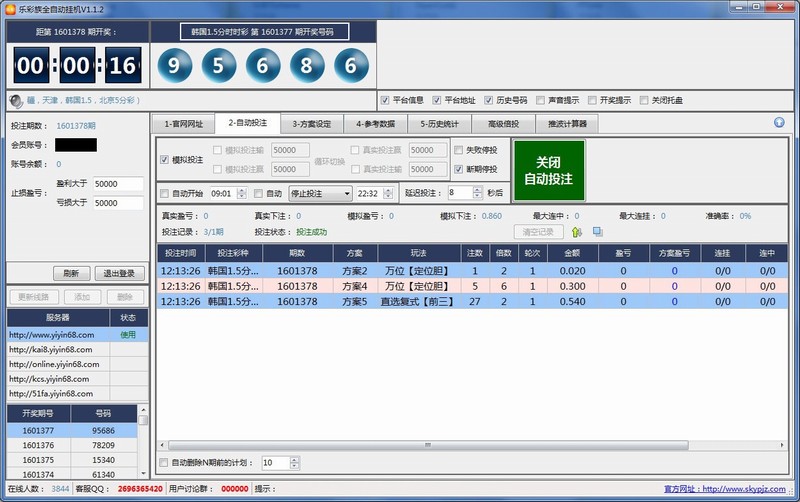This screenshot has height=502, width=800.
Task: Click the green up-arrow export icon
Action: point(577,232)
